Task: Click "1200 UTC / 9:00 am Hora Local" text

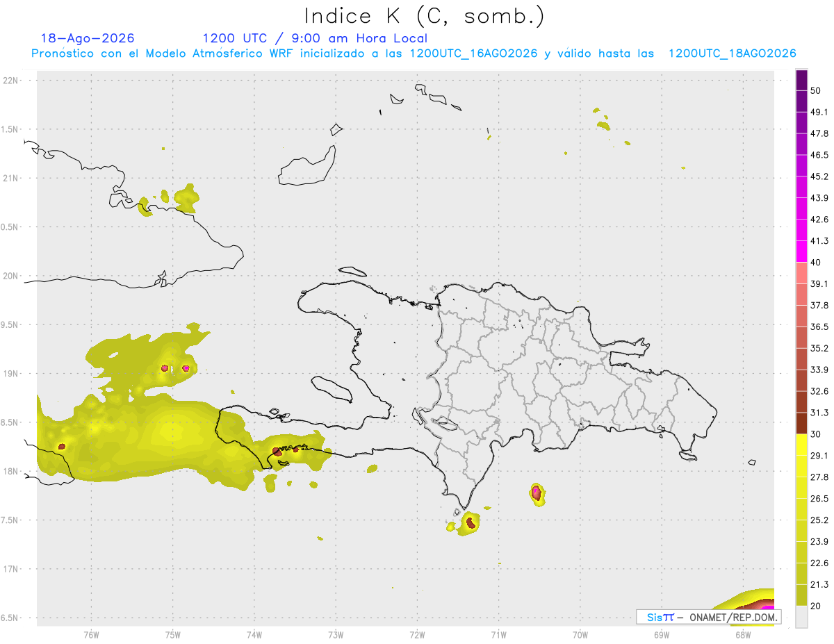Action: [315, 38]
